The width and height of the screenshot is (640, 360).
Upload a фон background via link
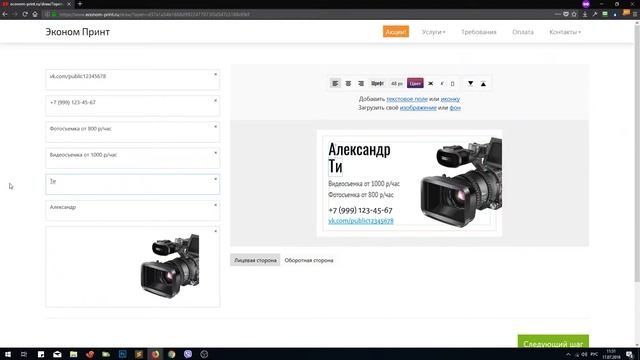(455, 108)
